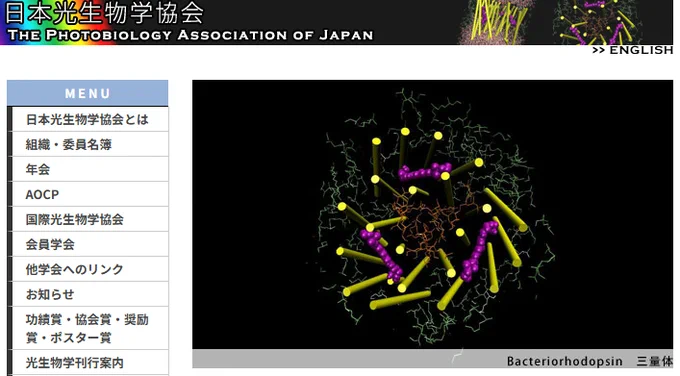This screenshot has width=680, height=376.
Task: Click the 日本光生物学協会 site logo title
Action: (x=104, y=13)
